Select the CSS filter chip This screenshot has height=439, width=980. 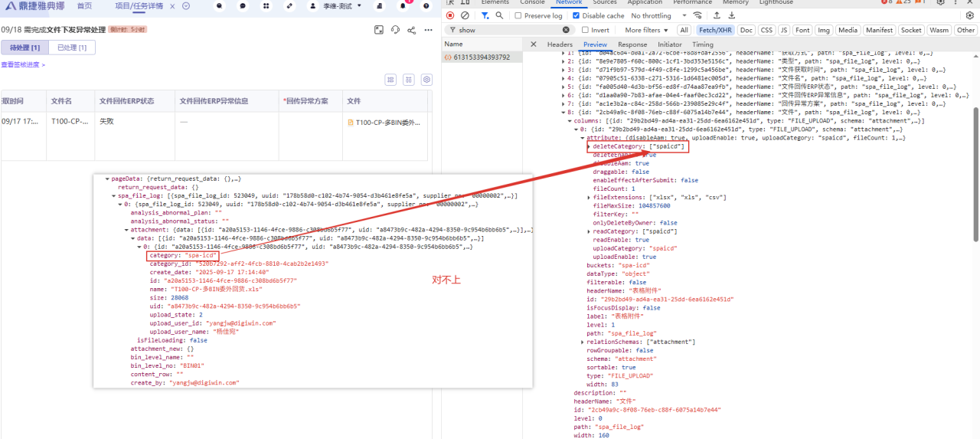click(x=766, y=30)
